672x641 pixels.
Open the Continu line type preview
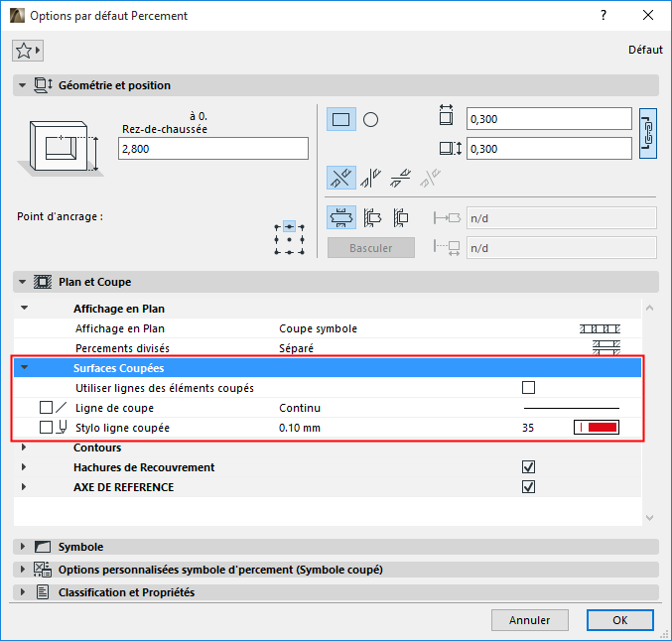pos(572,408)
